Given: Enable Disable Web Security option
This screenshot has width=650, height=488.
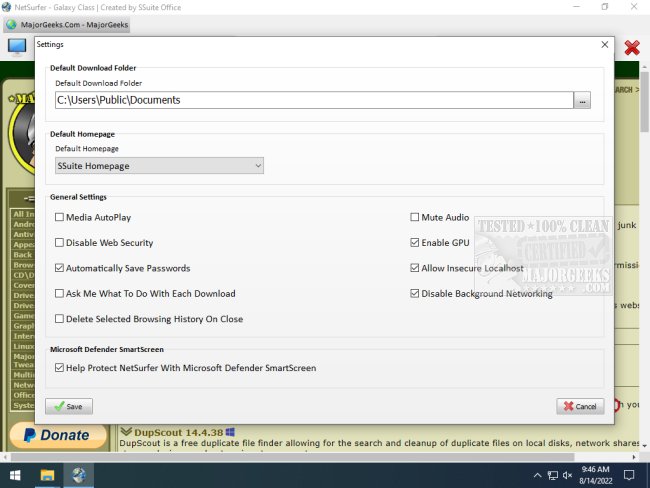Looking at the screenshot, I should (x=59, y=243).
